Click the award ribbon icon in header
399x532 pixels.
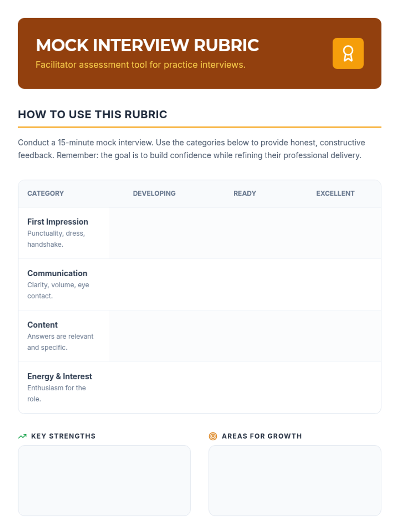pos(348,54)
